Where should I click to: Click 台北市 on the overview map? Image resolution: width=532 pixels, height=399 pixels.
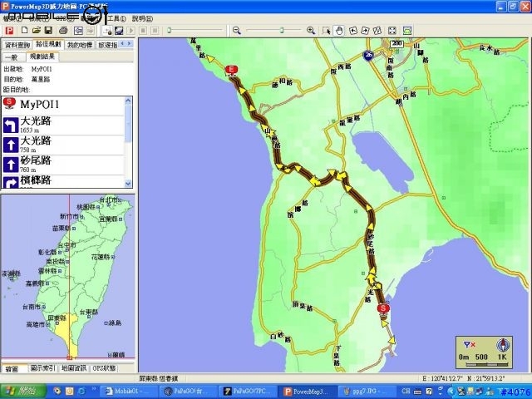click(109, 199)
